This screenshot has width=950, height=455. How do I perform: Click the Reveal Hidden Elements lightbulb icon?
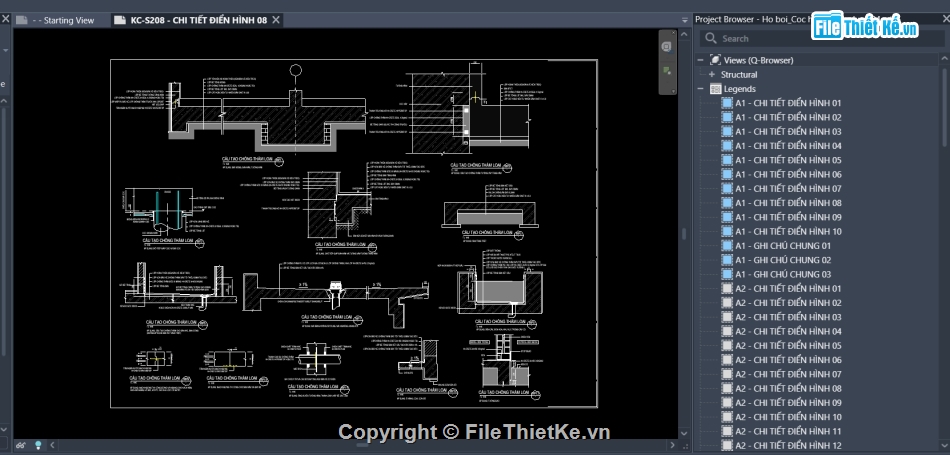click(x=38, y=444)
